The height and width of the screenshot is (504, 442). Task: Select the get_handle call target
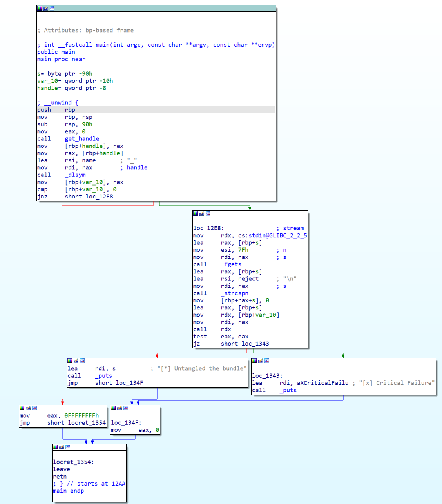[x=82, y=139]
